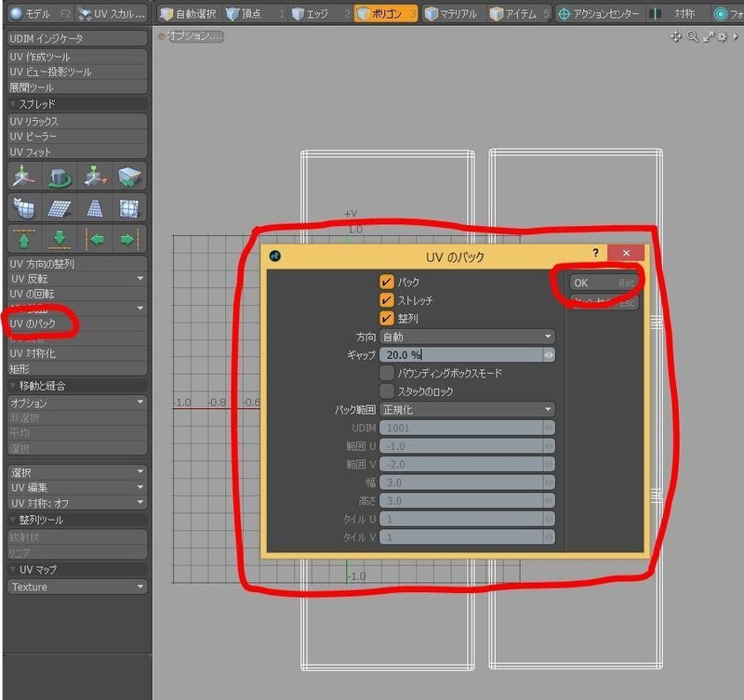Click the trapezoid perspective grid icon
This screenshot has height=700, width=744.
tap(95, 207)
